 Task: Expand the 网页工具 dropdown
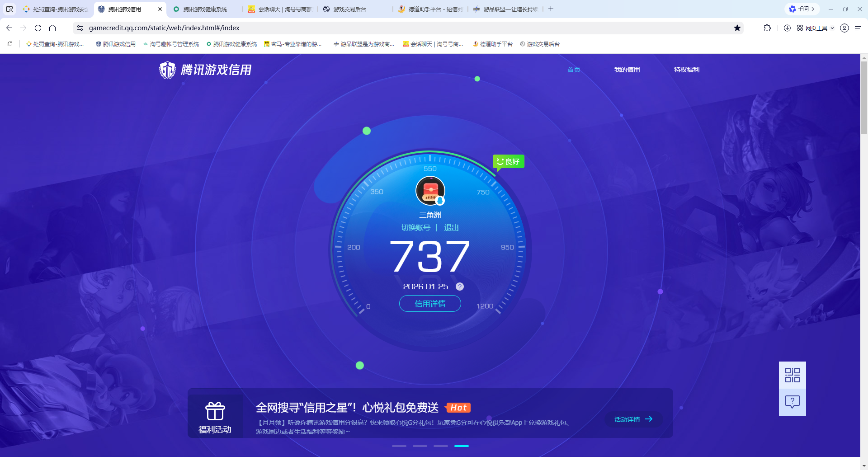(x=833, y=28)
